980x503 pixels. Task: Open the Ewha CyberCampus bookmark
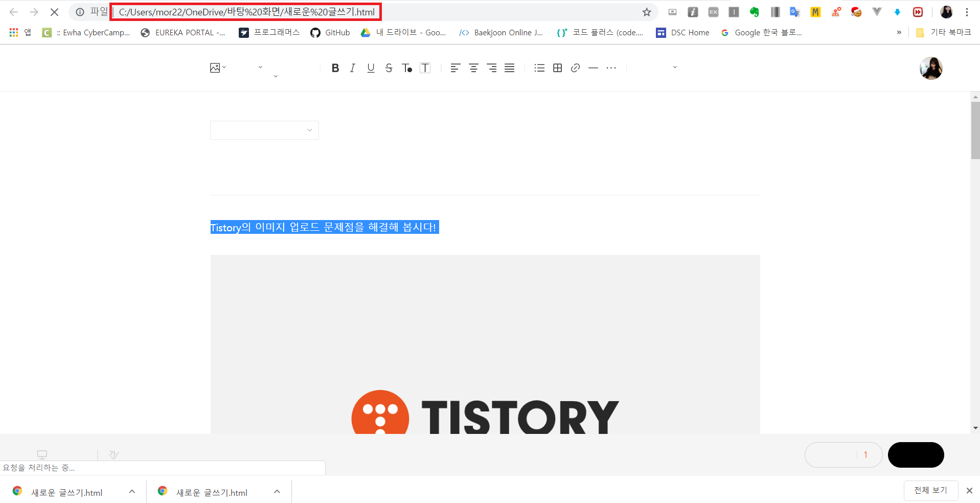click(86, 32)
